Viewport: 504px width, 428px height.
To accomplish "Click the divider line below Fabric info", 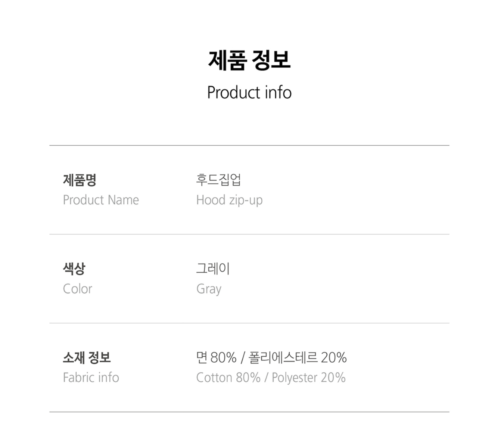I will [249, 412].
